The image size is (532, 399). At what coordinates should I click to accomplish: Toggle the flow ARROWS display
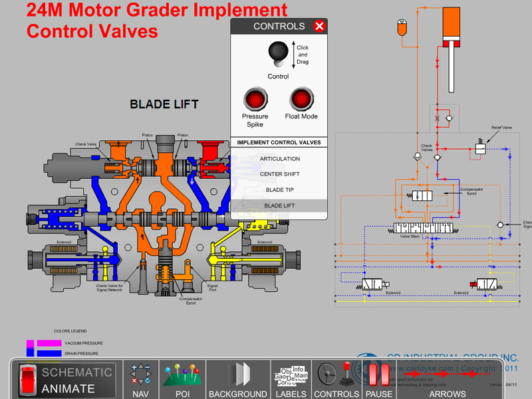(447, 380)
